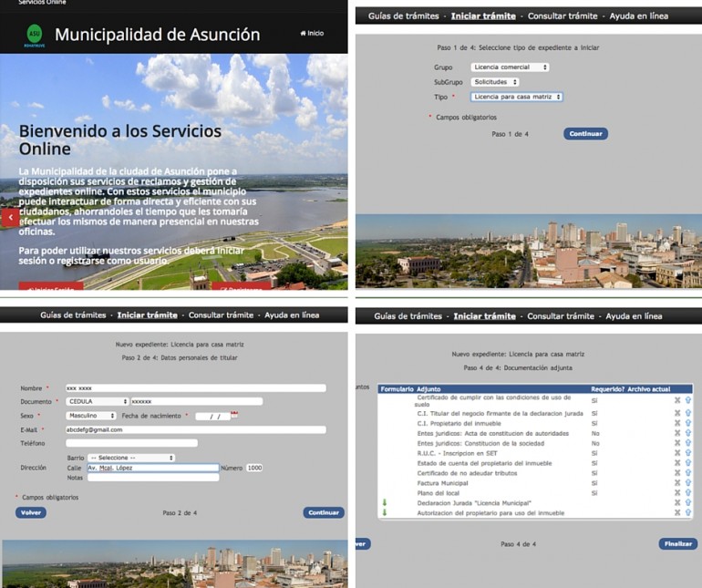702x588 pixels.
Task: Click the green ASU logo icon
Action: tap(34, 35)
